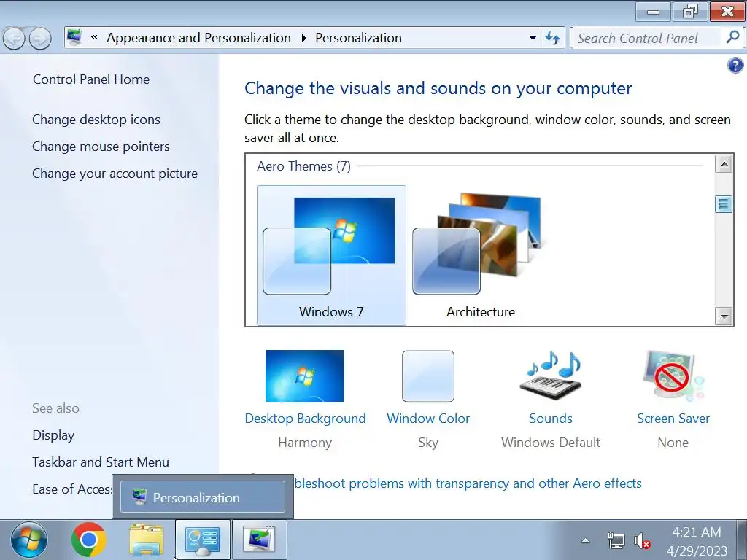747x560 pixels.
Task: Open Control Panel Home link
Action: 91,79
